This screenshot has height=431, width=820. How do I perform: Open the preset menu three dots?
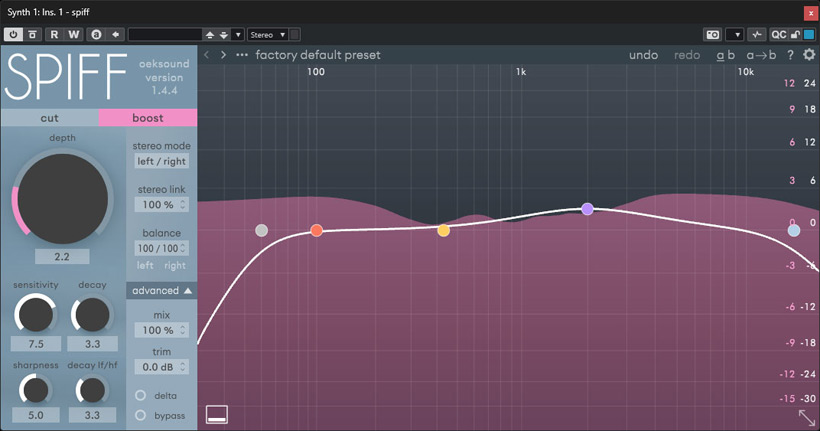[x=242, y=55]
